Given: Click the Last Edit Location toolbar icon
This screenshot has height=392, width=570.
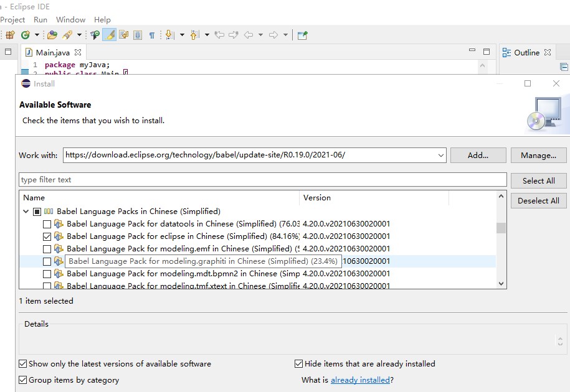Looking at the screenshot, I should (220, 35).
